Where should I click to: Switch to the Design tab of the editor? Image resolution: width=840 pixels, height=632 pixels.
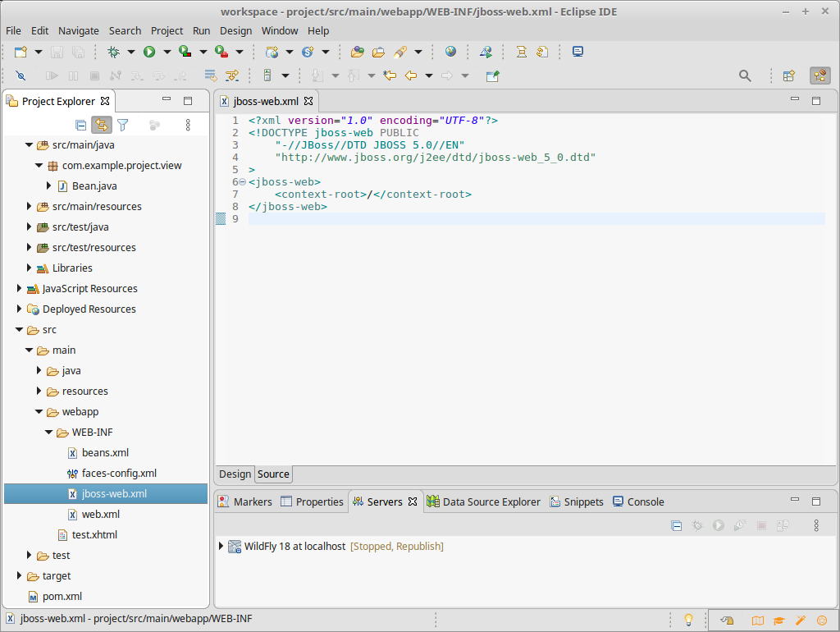pyautogui.click(x=235, y=474)
